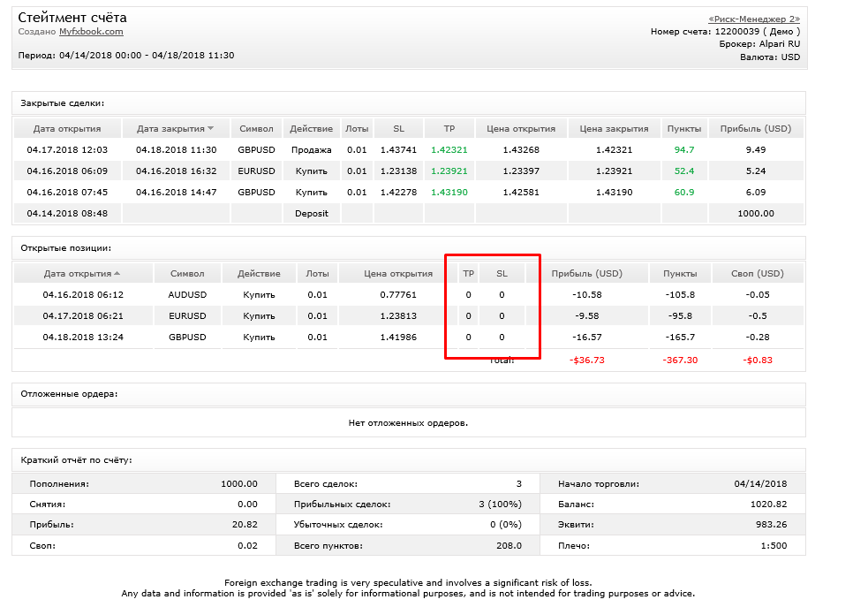Click TP header in open positions table
Screen dimensions: 868x607
tap(468, 274)
